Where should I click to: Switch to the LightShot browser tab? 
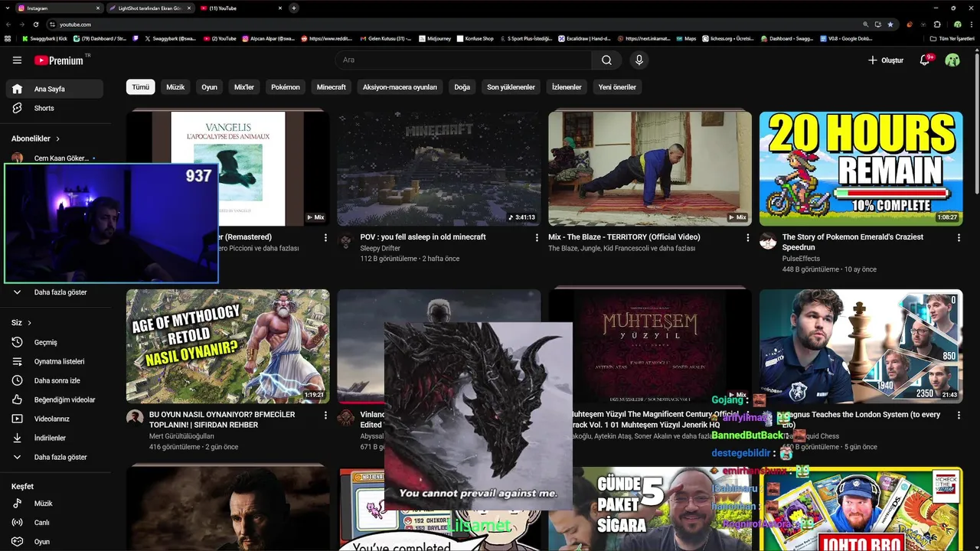tap(149, 8)
